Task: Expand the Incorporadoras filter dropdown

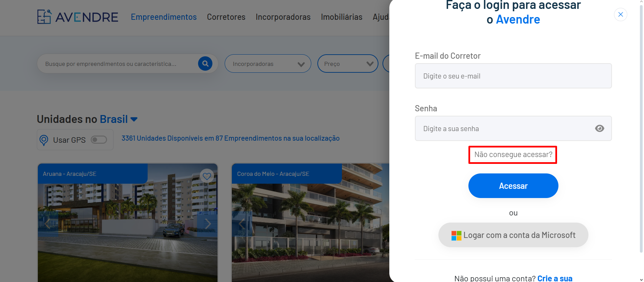Action: (268, 64)
